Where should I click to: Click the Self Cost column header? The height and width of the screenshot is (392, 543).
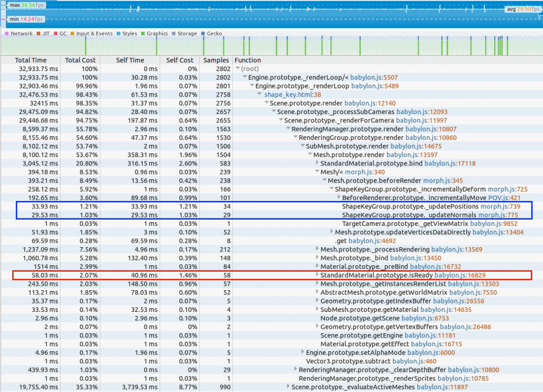click(179, 60)
